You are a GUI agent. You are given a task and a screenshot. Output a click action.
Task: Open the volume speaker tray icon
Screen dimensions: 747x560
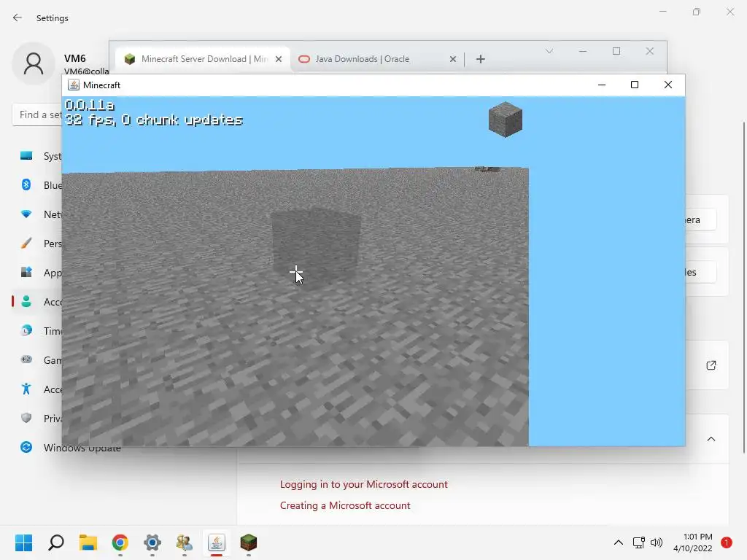click(x=657, y=542)
